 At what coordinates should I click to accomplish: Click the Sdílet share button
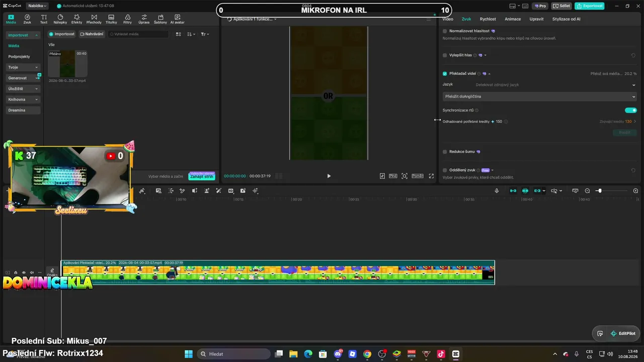coord(561,6)
